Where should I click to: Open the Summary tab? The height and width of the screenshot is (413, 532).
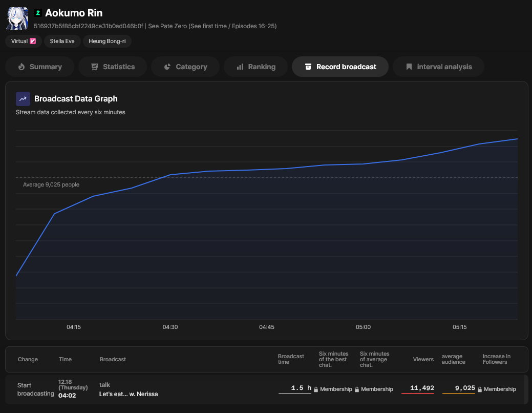[x=40, y=67]
